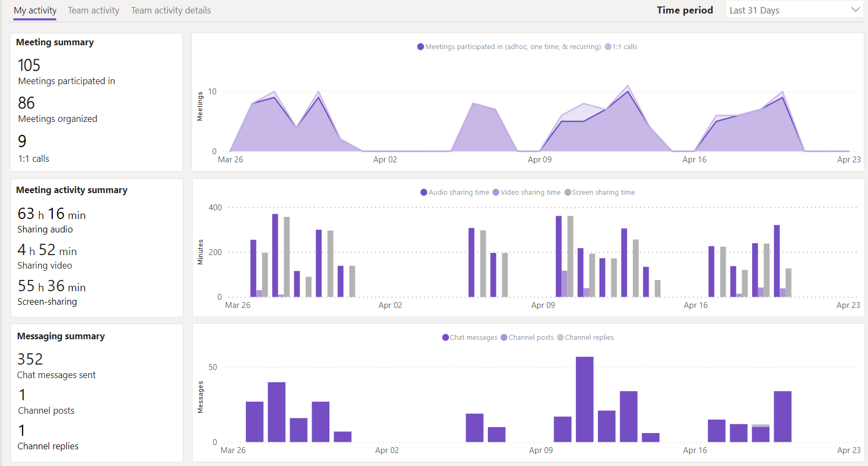The height and width of the screenshot is (466, 868).
Task: Click the Channel posts legend marker
Action: pos(504,338)
